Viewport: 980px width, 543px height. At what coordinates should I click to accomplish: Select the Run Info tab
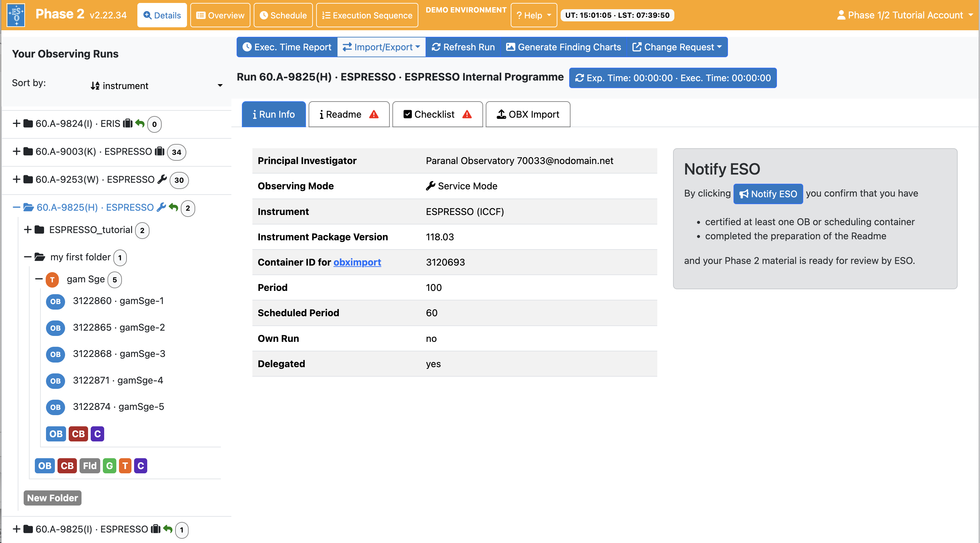coord(273,114)
